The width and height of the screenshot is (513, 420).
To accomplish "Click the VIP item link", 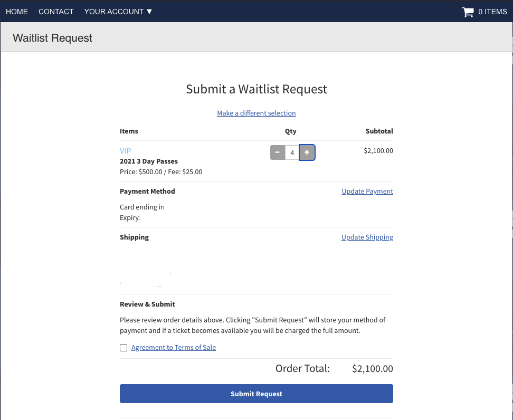I will click(x=125, y=150).
